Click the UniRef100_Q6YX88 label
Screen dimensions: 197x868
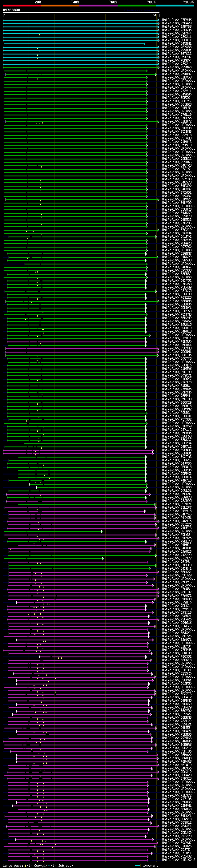point(177,47)
